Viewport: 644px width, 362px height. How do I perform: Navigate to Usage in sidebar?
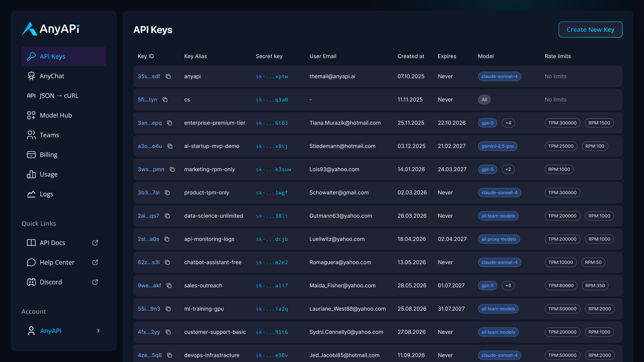click(49, 174)
